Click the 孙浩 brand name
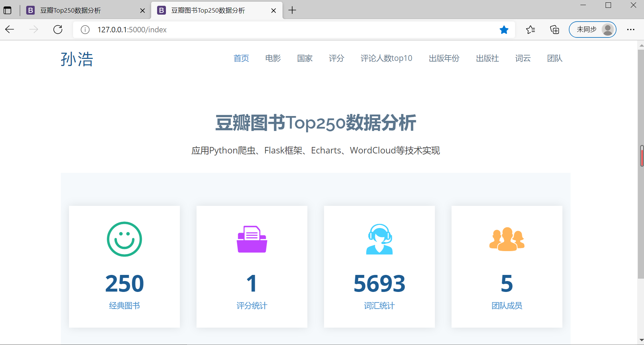Screen dimensions: 644x345 (77, 59)
